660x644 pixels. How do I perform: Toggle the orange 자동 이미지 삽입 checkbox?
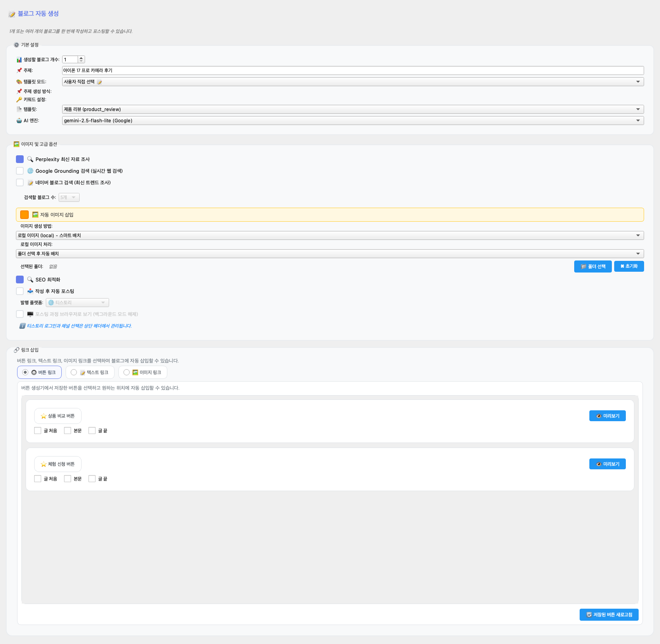tap(24, 215)
